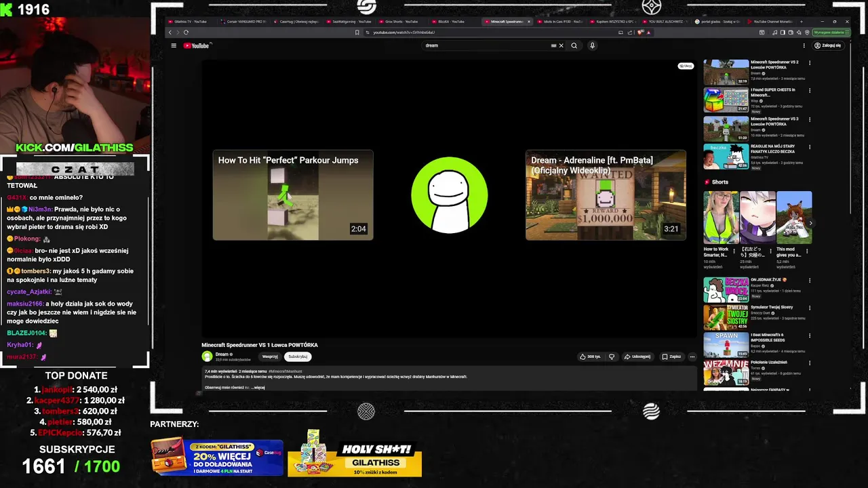Open 'I Beat Minecraft's 6 IMPOSSIBLE SEEDS' video
868x488 pixels.
pos(726,345)
